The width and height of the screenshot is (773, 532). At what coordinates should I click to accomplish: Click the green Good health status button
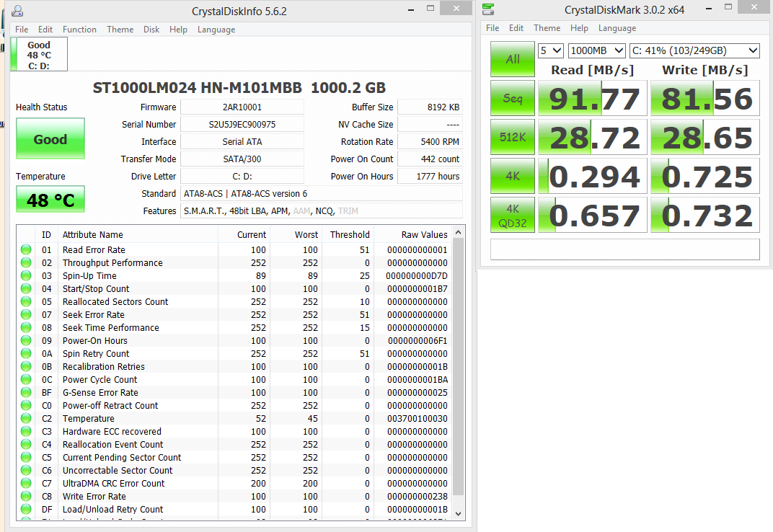(50, 138)
